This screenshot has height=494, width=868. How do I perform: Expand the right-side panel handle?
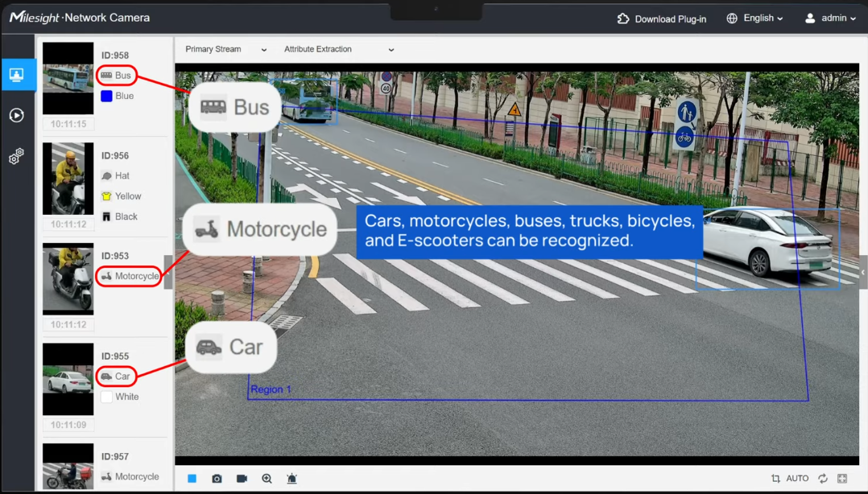tap(863, 272)
